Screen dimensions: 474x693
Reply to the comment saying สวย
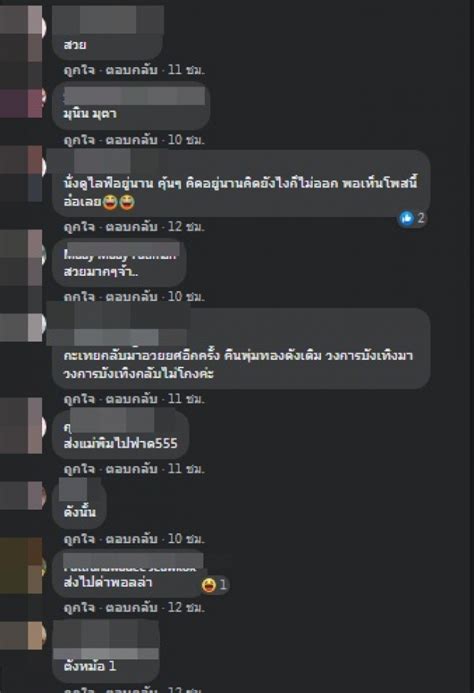click(x=131, y=69)
